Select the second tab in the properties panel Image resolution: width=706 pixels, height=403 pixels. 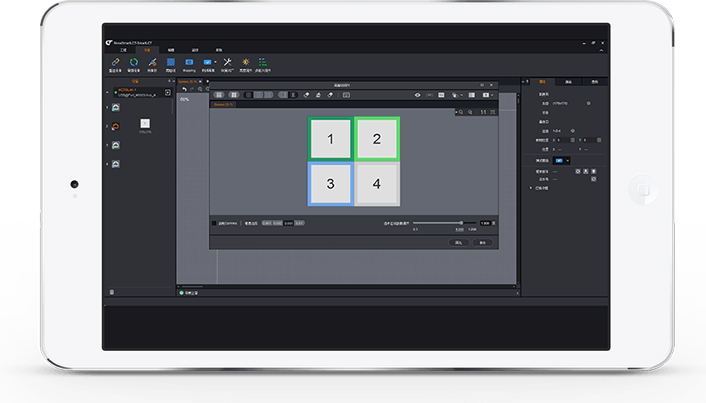[568, 81]
